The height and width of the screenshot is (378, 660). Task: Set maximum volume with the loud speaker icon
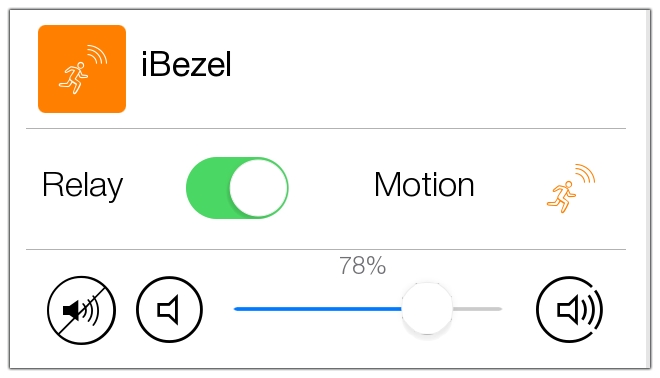click(x=570, y=310)
